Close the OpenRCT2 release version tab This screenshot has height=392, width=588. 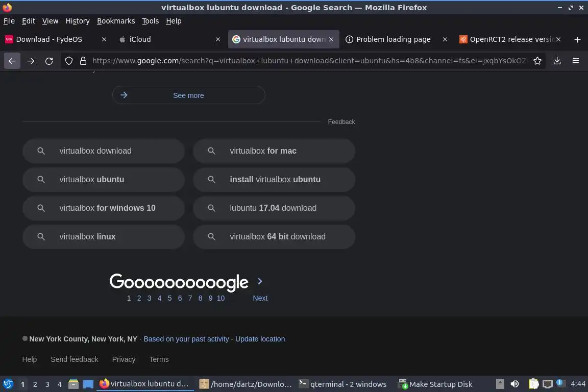pos(558,39)
